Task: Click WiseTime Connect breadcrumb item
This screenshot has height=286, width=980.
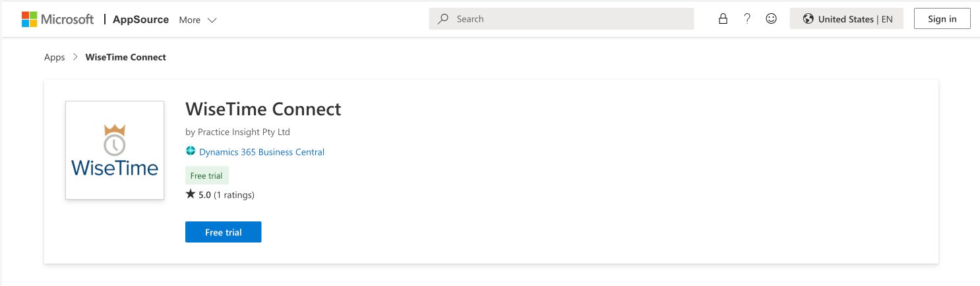Action: coord(125,57)
